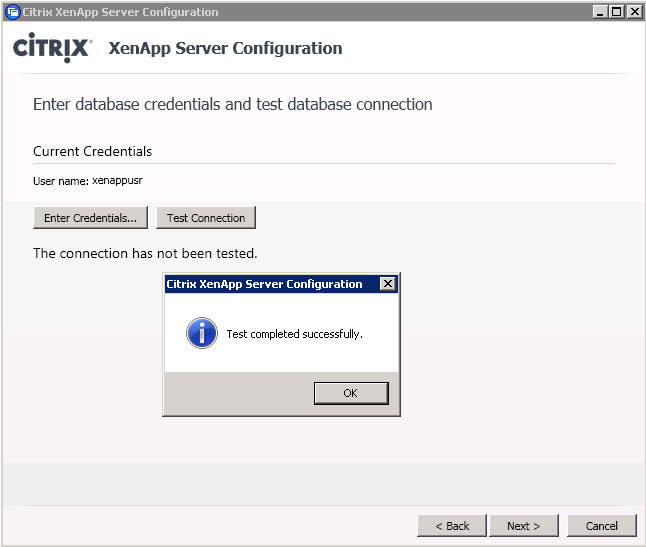Click the 'User name:' label
This screenshot has height=547, width=646.
(61, 181)
